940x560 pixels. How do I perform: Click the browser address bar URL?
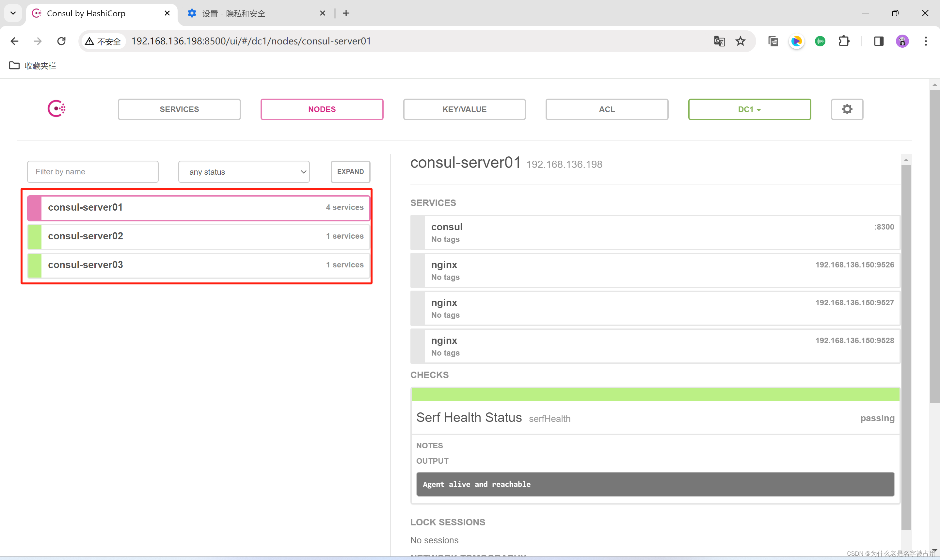click(x=251, y=41)
